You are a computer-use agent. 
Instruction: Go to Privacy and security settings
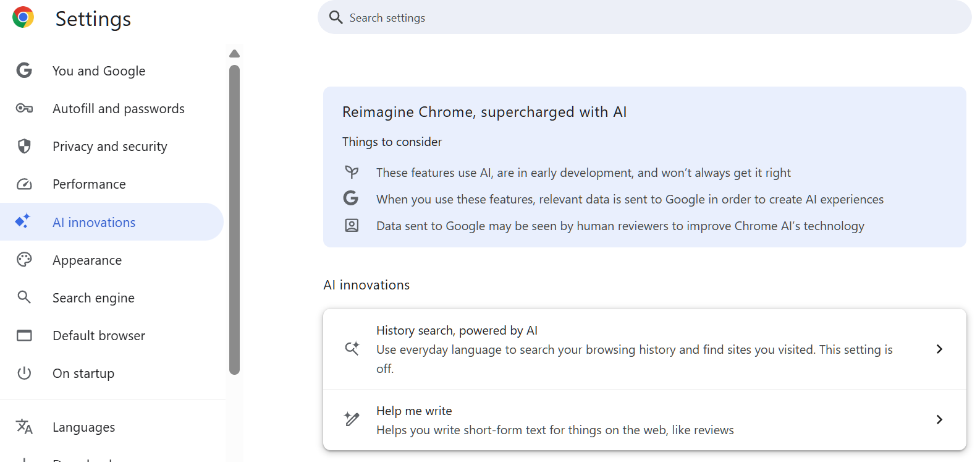(x=112, y=146)
